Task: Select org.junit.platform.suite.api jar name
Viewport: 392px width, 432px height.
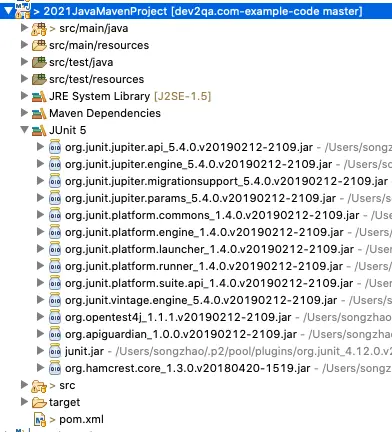Action: tap(209, 283)
